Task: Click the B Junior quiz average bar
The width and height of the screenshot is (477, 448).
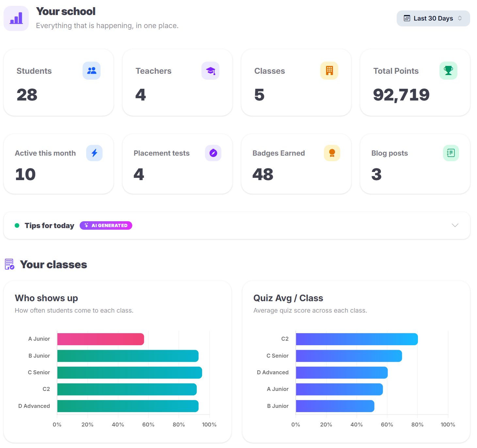Action: point(335,406)
